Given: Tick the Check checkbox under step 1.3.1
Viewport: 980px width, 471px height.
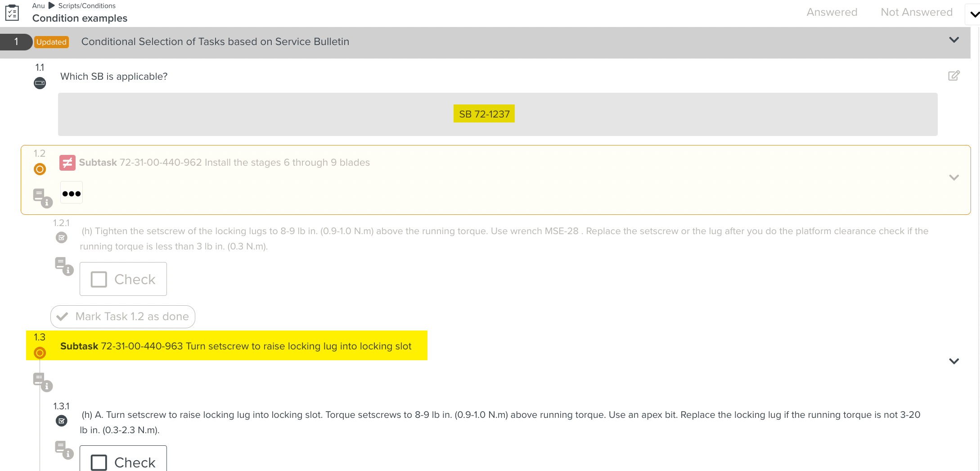Looking at the screenshot, I should [98, 462].
